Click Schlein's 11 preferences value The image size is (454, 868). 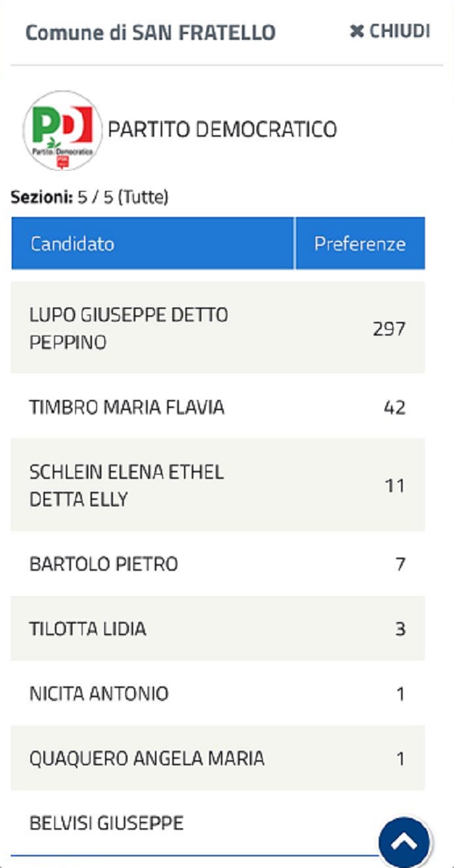(395, 485)
